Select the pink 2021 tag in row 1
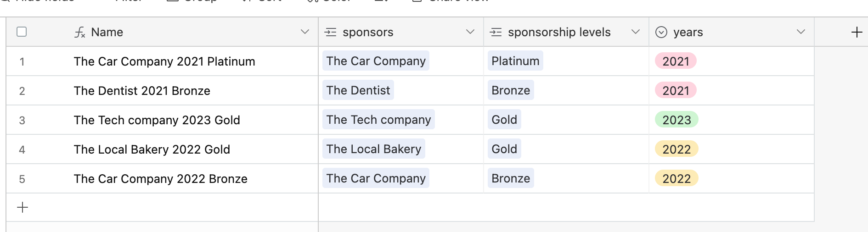The image size is (868, 232). 676,61
